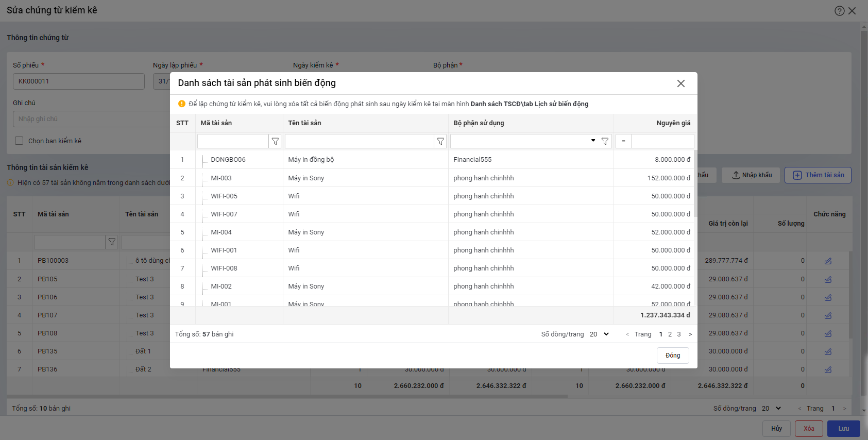868x440 pixels.
Task: Close the Danh sách tài sản dialog
Action: pos(680,83)
